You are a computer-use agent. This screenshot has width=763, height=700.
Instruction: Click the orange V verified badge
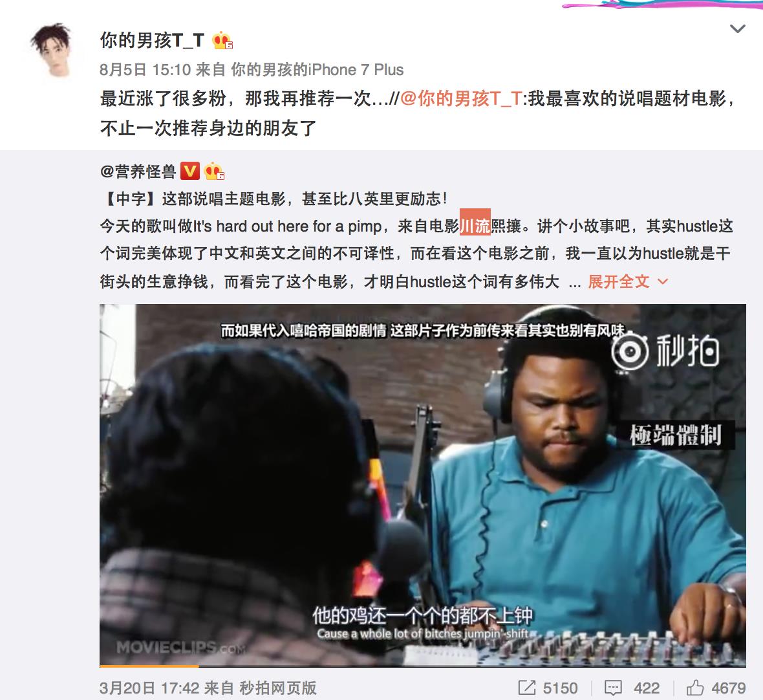[189, 171]
